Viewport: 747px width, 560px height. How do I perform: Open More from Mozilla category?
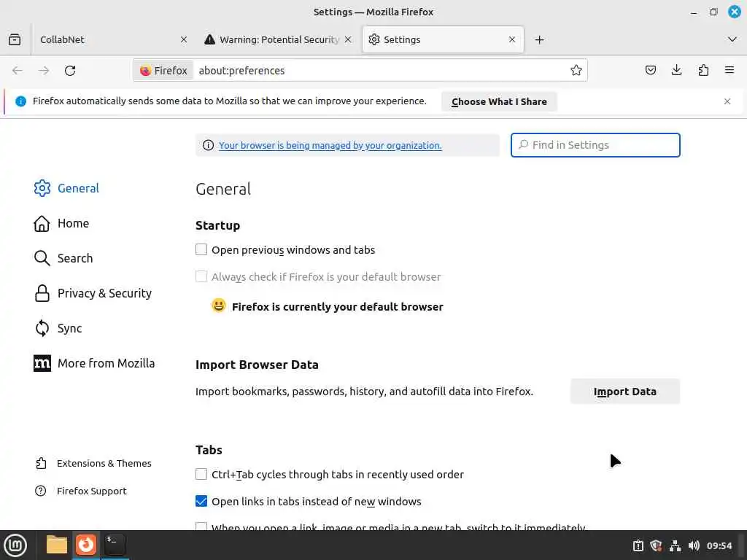(94, 363)
